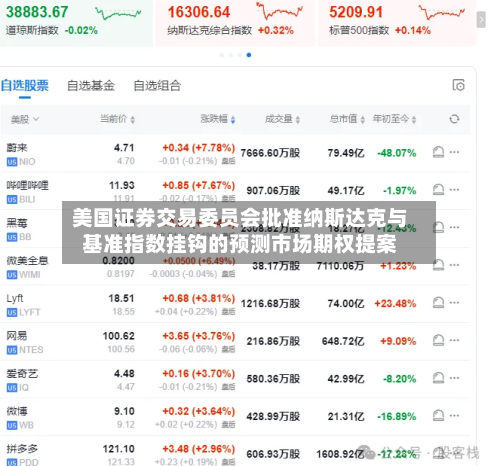Set alert bell for BILI row
Image resolution: width=500 pixels, height=466 pixels.
438,190
